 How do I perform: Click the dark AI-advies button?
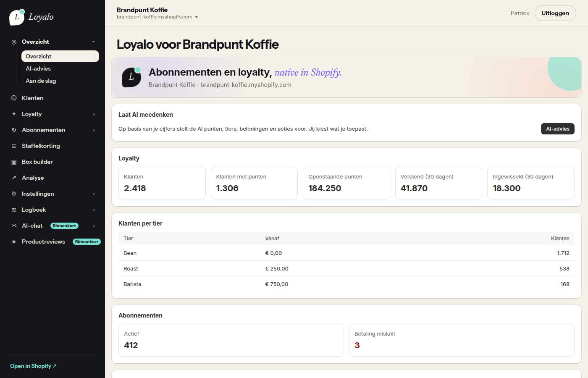tap(557, 129)
